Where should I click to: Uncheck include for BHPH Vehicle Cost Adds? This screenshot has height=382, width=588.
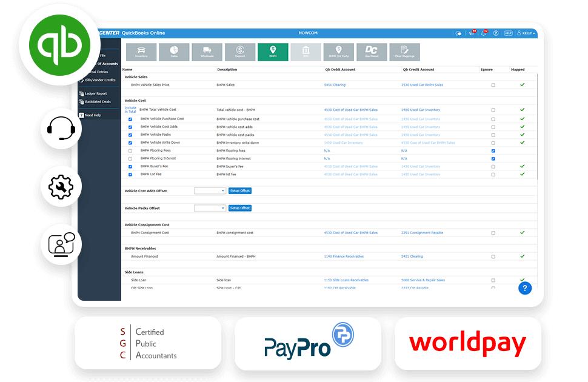(x=130, y=127)
